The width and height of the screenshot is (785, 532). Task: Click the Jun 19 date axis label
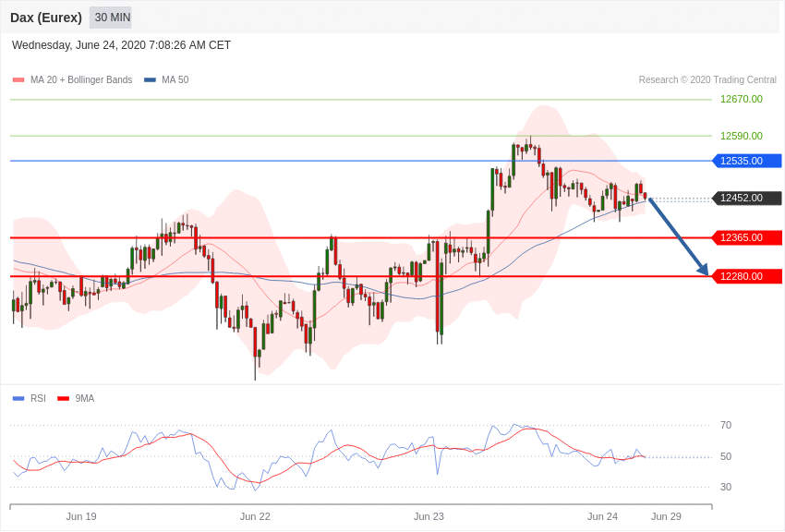[81, 516]
